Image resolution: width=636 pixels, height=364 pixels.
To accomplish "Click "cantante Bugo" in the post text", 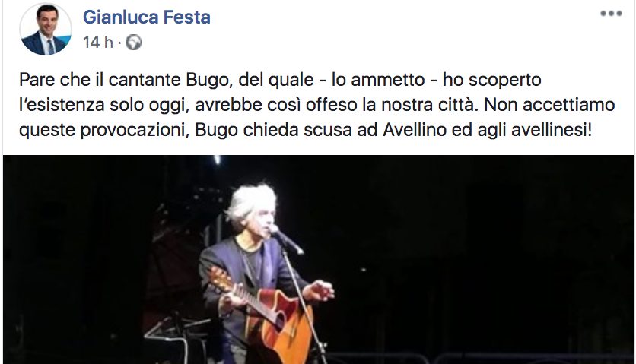I will (168, 81).
